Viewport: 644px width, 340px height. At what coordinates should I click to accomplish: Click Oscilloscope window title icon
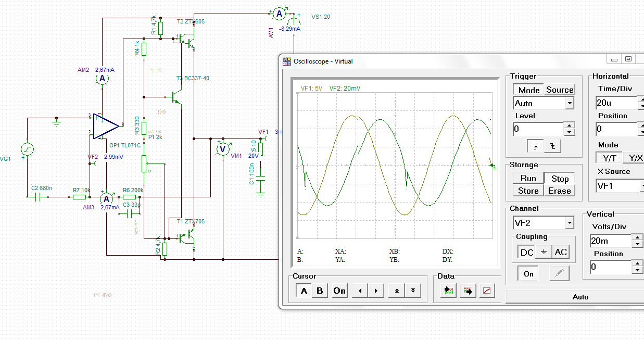287,61
